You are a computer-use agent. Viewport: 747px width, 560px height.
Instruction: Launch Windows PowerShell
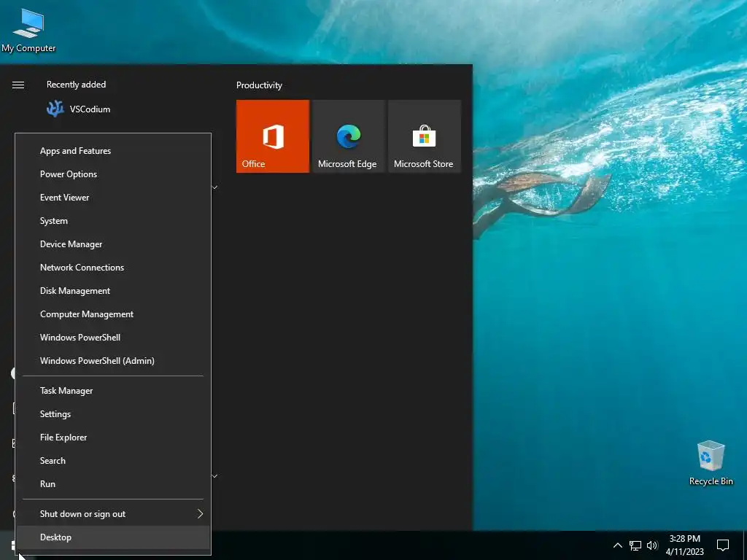(113, 338)
